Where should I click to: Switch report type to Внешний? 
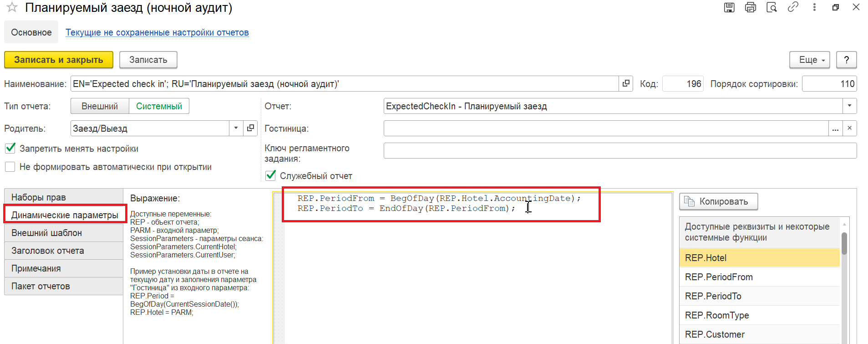(x=100, y=106)
